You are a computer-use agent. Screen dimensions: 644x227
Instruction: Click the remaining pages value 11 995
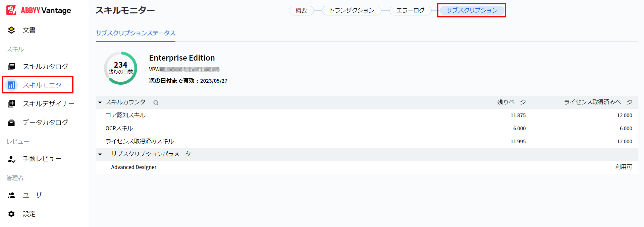(x=518, y=142)
